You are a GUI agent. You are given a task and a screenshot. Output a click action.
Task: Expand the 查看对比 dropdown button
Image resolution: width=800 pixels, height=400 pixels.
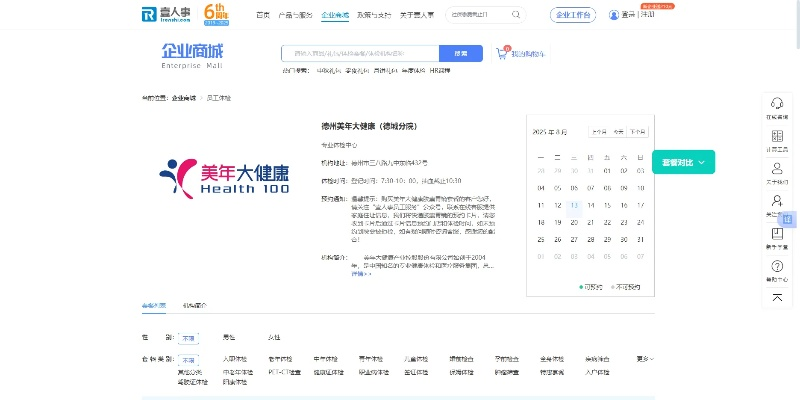coord(683,162)
